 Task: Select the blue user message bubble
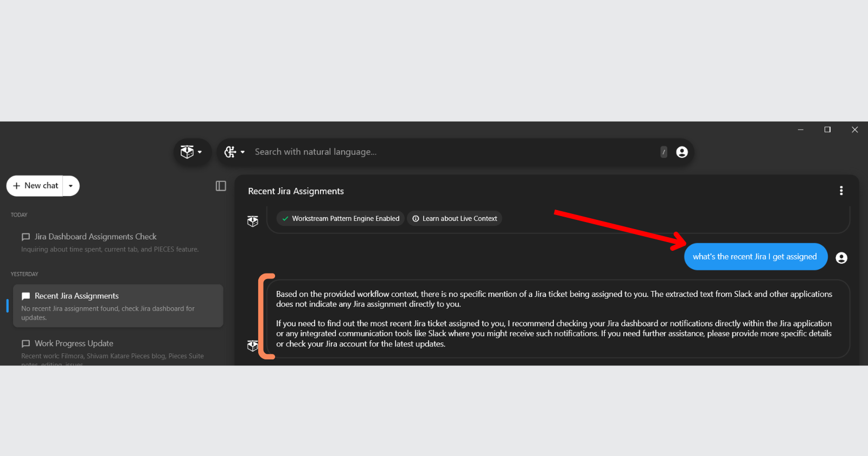click(x=756, y=257)
